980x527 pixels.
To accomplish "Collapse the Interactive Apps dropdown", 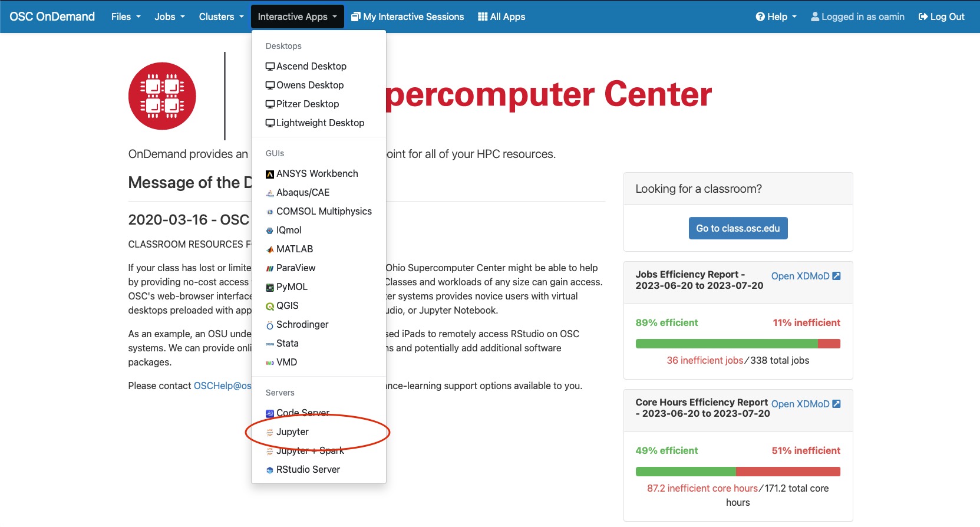I will [298, 17].
